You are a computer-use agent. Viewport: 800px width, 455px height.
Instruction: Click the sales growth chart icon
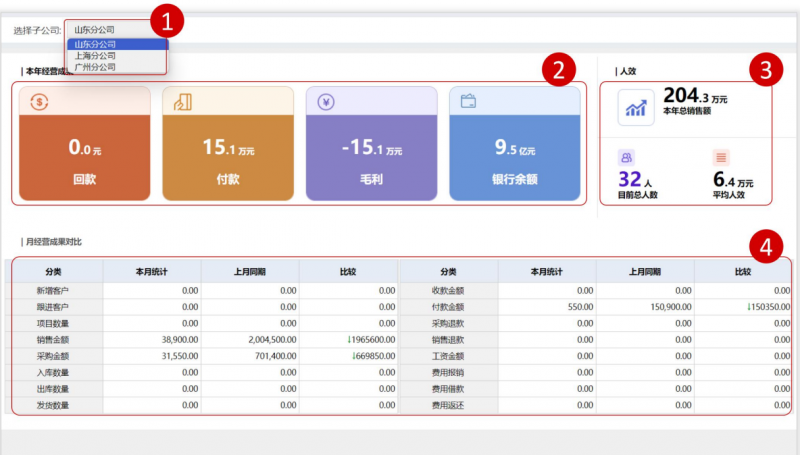tap(635, 107)
